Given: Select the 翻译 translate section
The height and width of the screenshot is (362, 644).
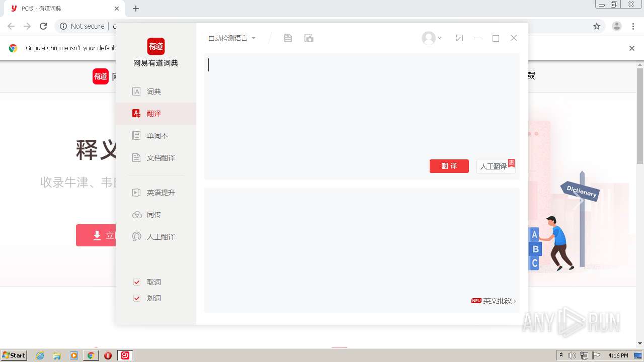Looking at the screenshot, I should [x=156, y=114].
